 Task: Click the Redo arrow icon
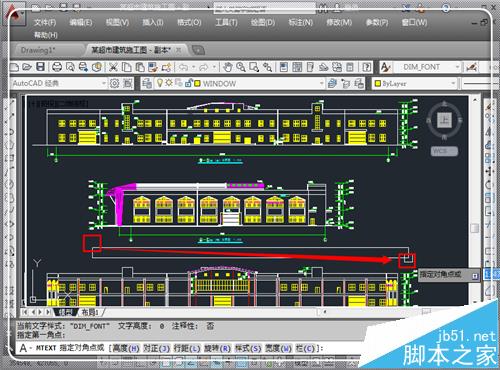tap(204, 67)
